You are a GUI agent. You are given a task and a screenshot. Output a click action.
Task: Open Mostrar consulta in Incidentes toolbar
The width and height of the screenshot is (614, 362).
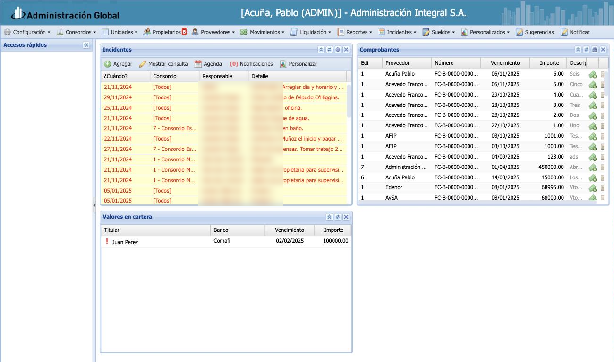click(x=164, y=64)
